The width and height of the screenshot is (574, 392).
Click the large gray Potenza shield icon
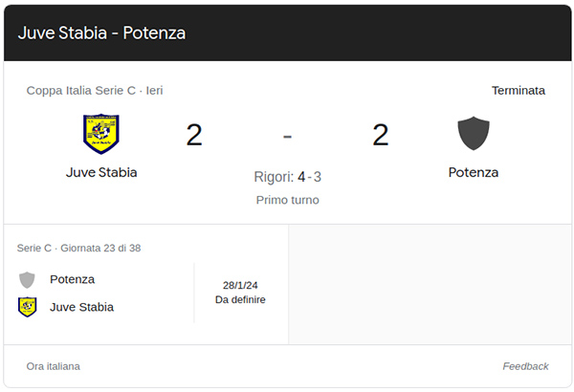tap(474, 134)
